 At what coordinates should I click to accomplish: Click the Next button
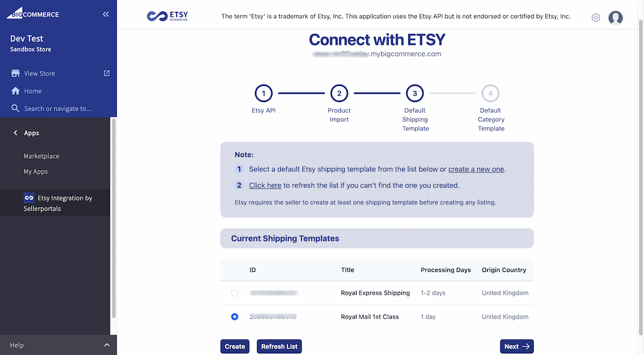coord(516,347)
